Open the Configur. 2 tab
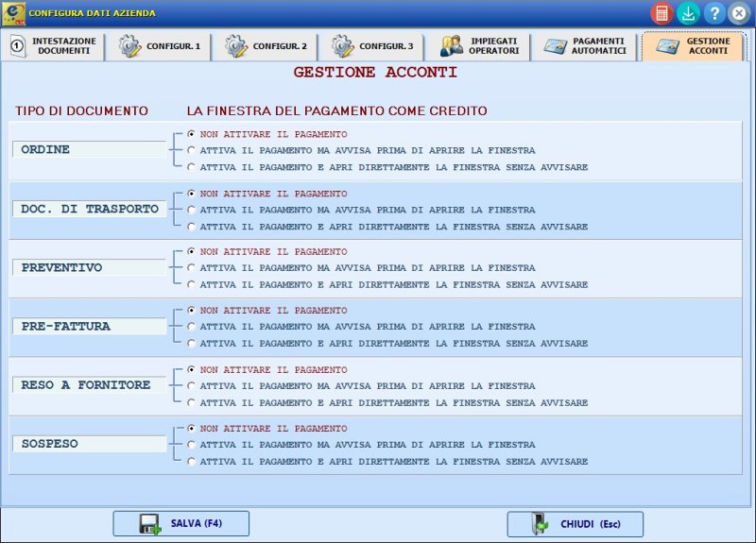 (265, 46)
